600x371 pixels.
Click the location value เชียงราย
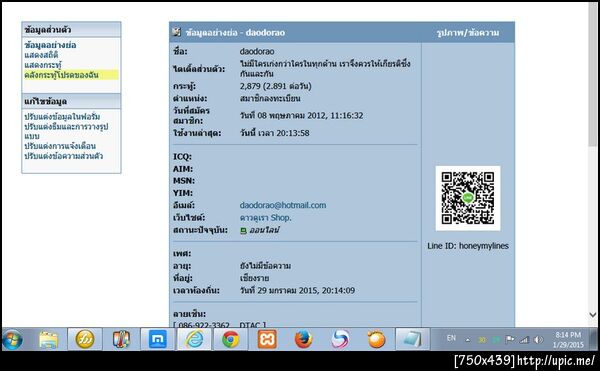254,278
